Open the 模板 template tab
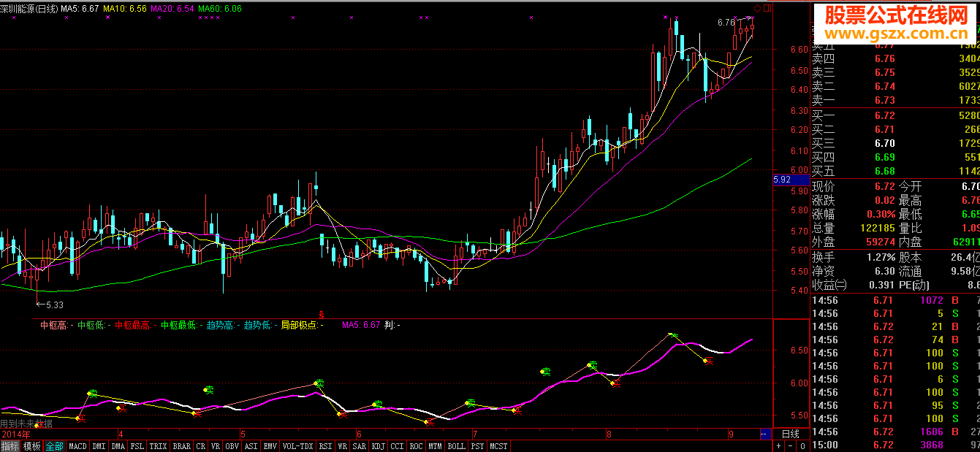The width and height of the screenshot is (980, 452). point(31,445)
